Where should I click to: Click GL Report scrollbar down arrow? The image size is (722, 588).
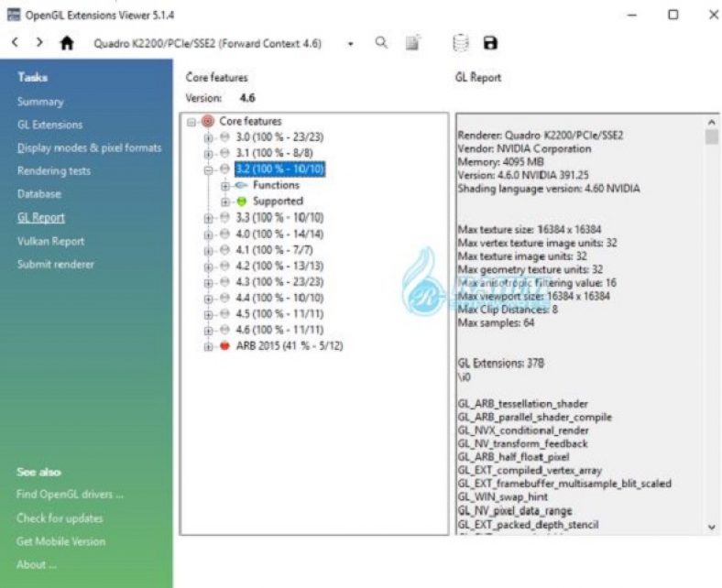[711, 528]
